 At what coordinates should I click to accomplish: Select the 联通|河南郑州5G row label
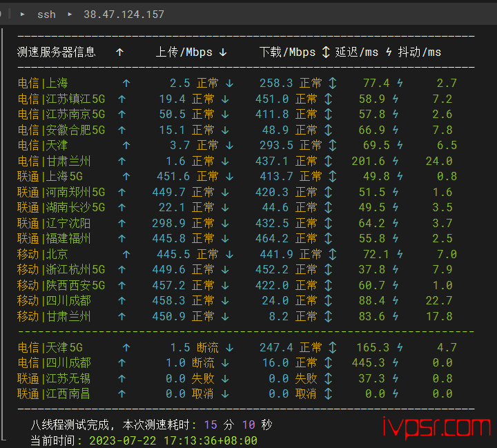[x=61, y=192]
